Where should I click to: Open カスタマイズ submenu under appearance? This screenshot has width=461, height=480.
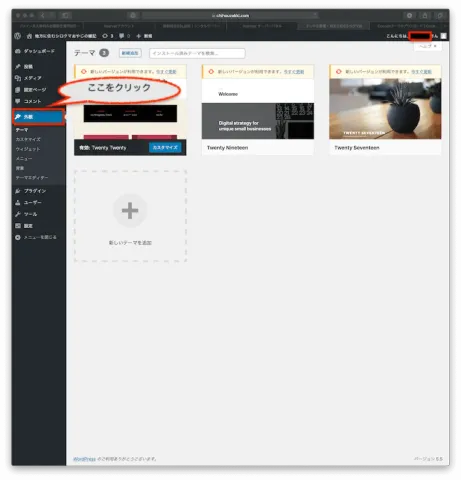click(x=28, y=139)
